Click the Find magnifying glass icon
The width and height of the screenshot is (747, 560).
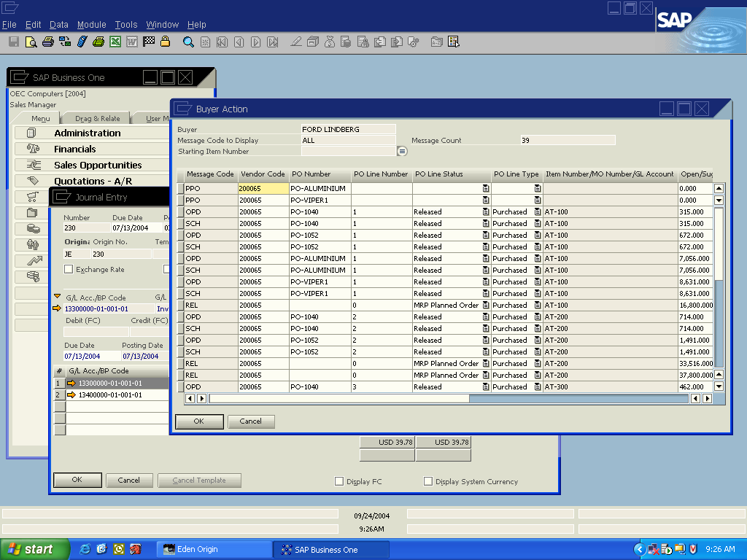point(189,42)
